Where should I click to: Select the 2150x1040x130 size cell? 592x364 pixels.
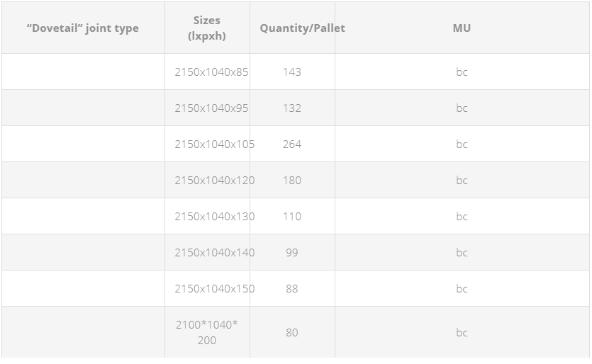click(x=207, y=216)
